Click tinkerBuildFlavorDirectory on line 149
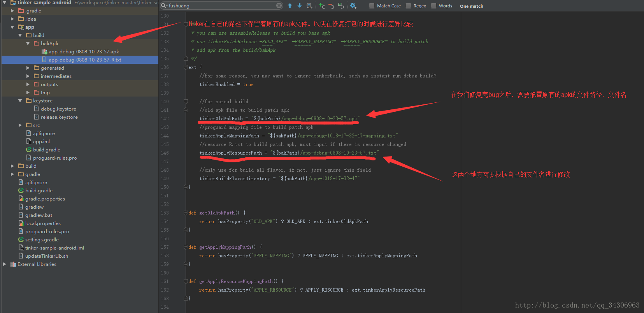 [235, 179]
